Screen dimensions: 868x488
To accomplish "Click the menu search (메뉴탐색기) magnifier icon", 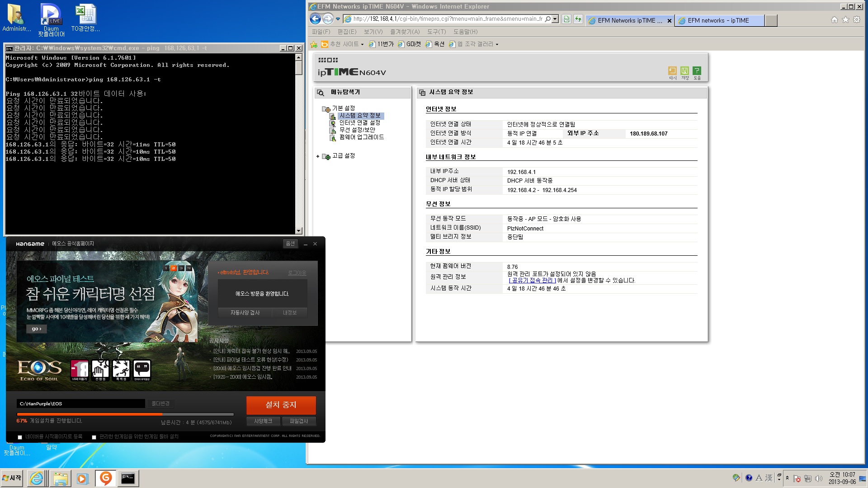I will pyautogui.click(x=321, y=93).
